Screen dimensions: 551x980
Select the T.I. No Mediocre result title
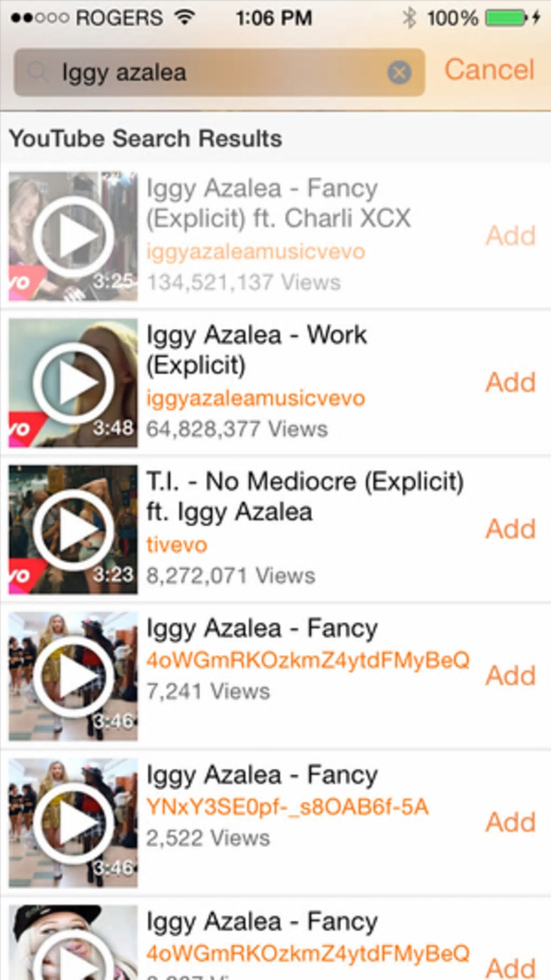pos(305,496)
